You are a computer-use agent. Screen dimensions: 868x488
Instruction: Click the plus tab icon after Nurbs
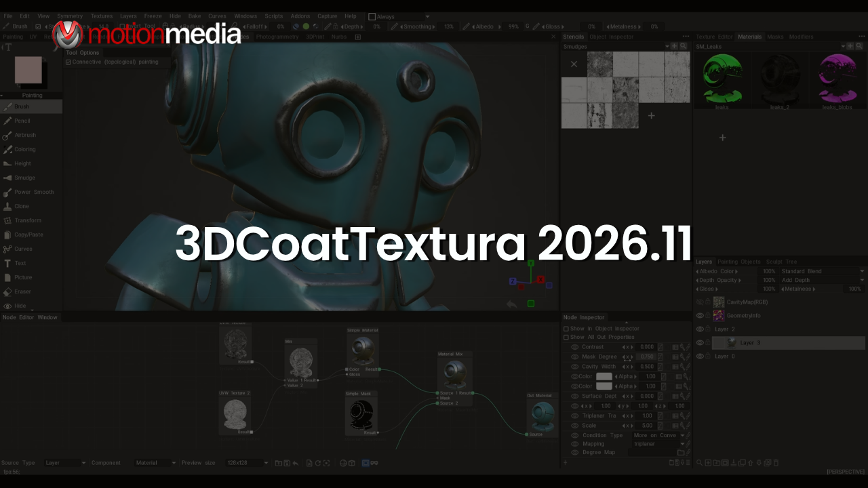358,37
